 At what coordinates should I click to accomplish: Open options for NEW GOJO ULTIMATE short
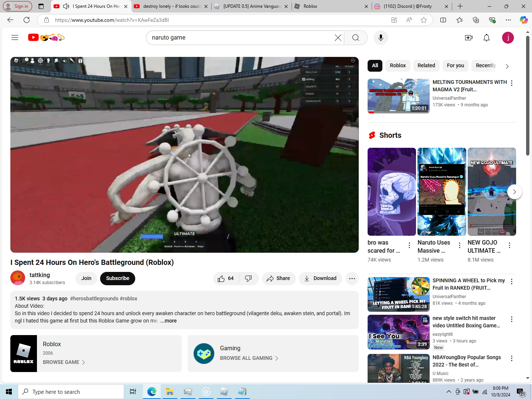(x=509, y=245)
